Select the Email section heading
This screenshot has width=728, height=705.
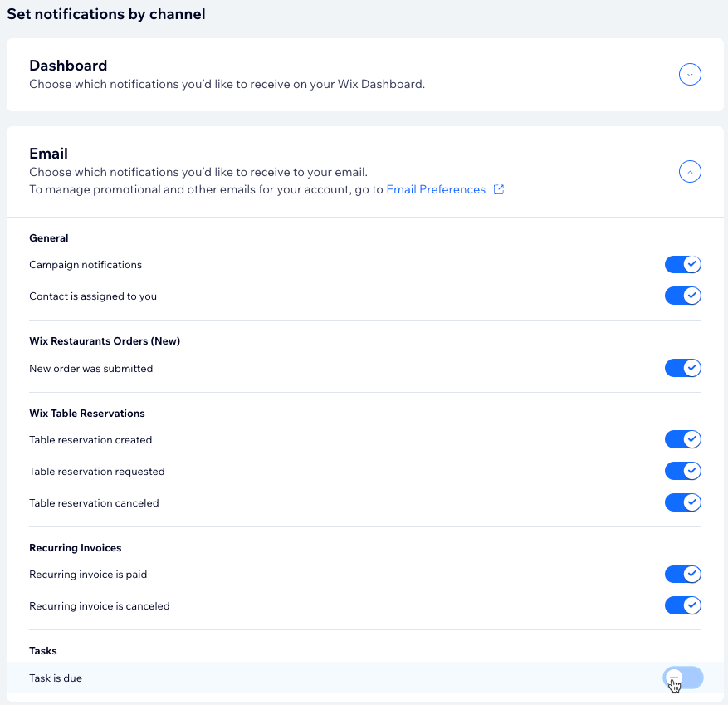tap(48, 154)
